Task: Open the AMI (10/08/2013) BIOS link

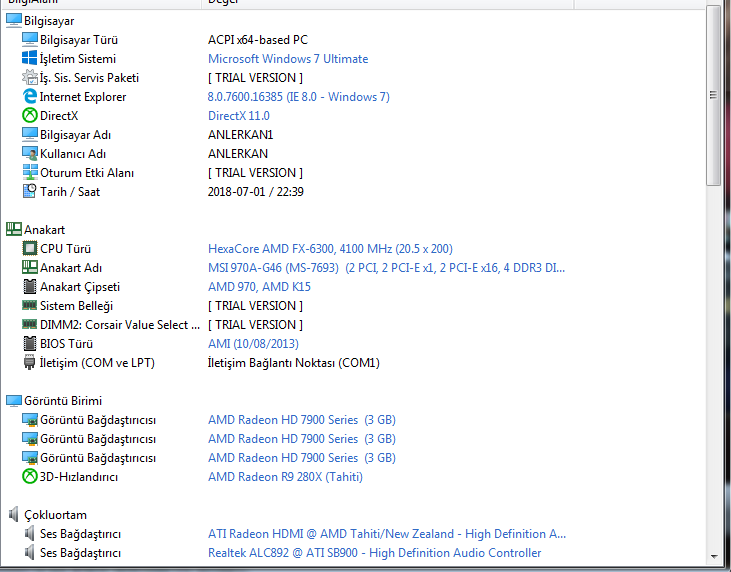Action: point(253,344)
